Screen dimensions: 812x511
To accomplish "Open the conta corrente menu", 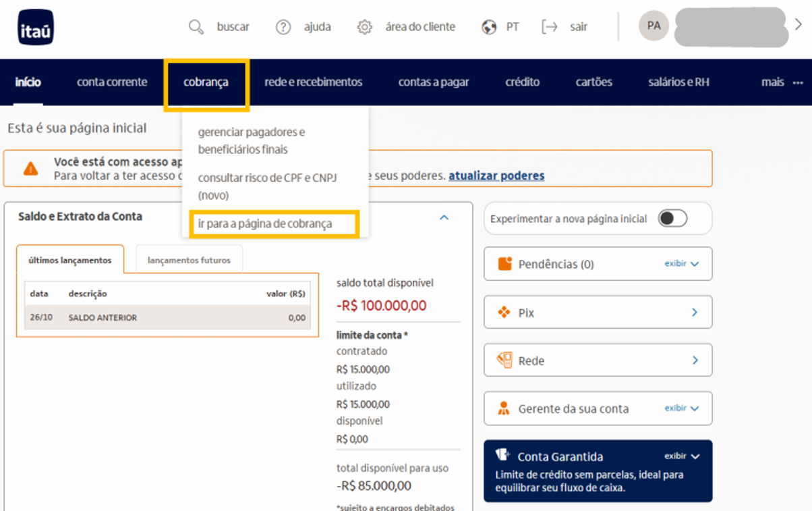I will pyautogui.click(x=112, y=82).
